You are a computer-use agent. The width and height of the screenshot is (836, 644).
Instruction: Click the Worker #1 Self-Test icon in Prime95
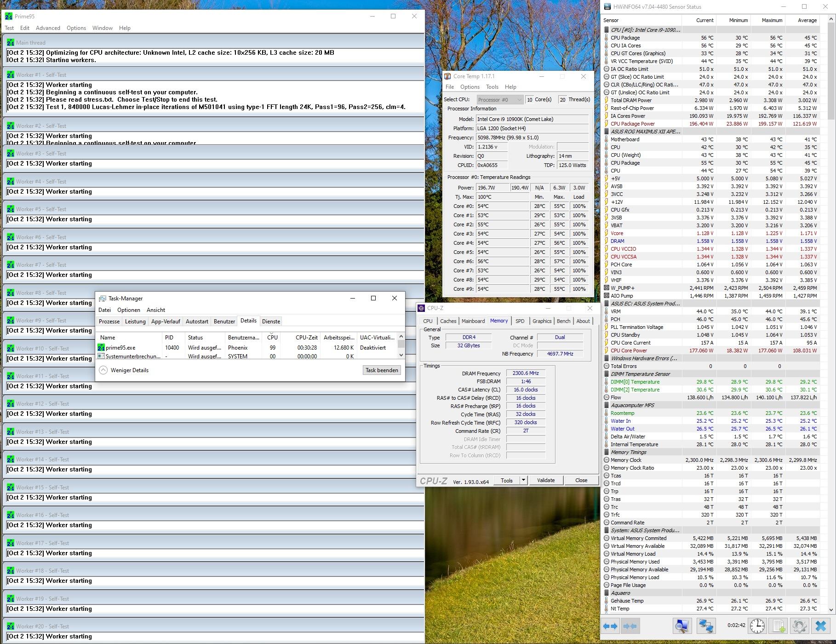[x=11, y=75]
